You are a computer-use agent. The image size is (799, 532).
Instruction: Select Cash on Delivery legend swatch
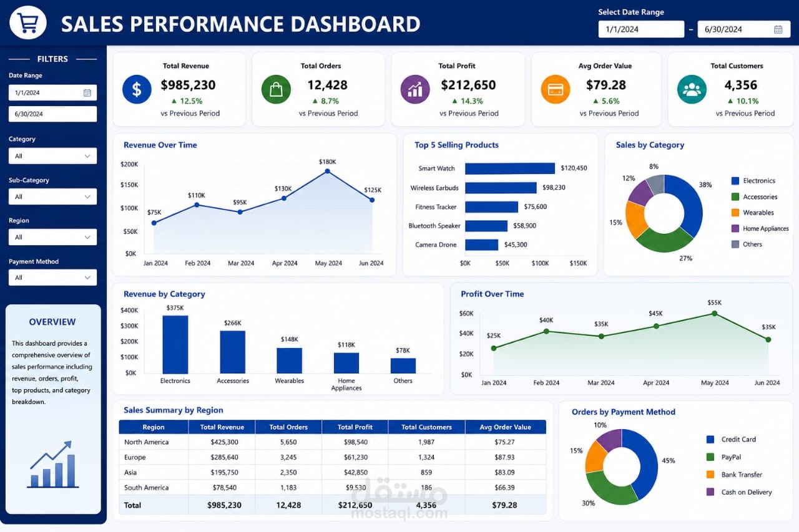(710, 492)
